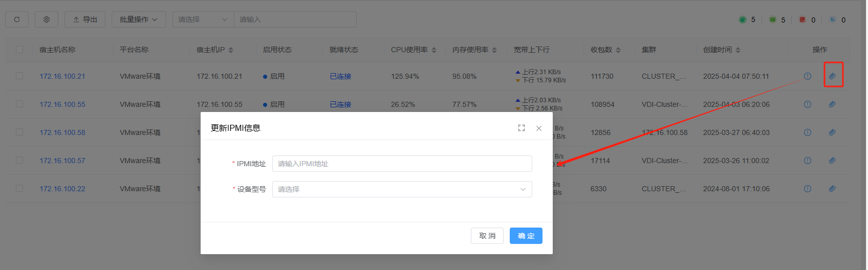Viewport: 868px width, 270px height.
Task: Click 26.52% CPU usage cell
Action: point(403,104)
